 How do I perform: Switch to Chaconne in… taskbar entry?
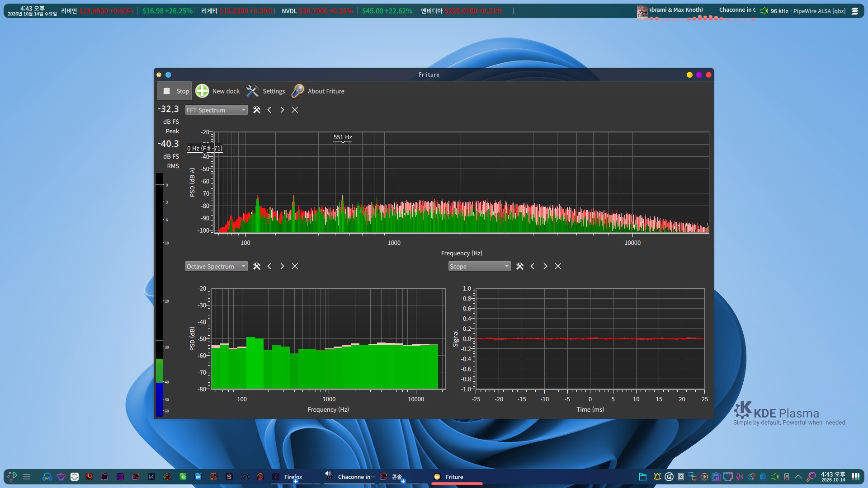(351, 477)
